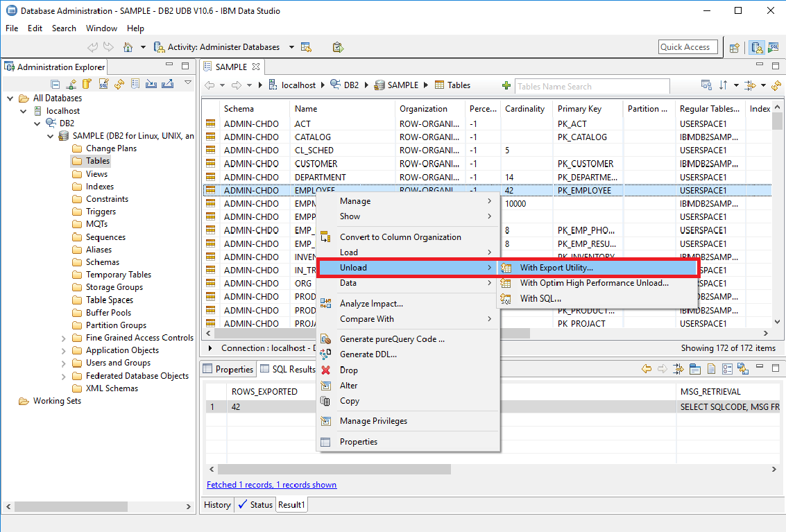786x532 pixels.
Task: Click the Home icon in main toolbar
Action: click(128, 47)
